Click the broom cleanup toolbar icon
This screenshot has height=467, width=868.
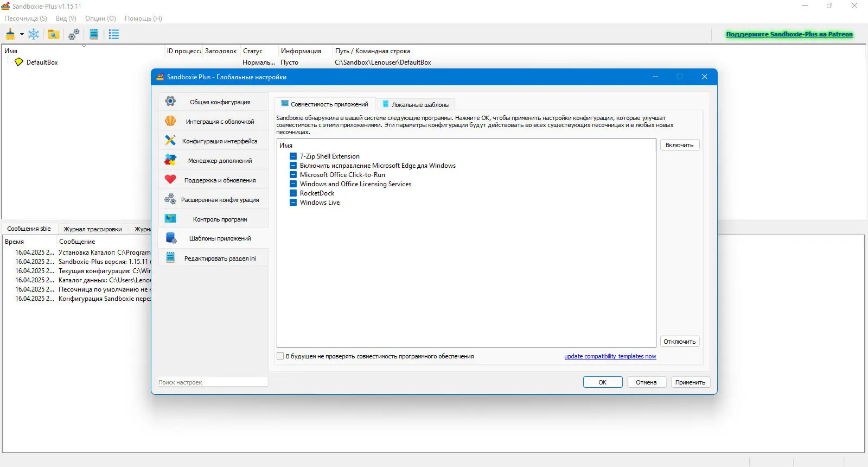pos(10,34)
